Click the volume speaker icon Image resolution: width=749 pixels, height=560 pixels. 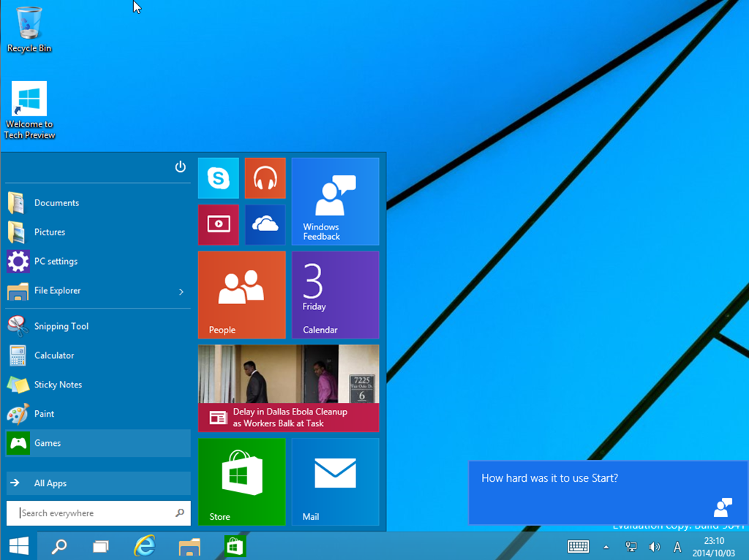[x=654, y=547]
